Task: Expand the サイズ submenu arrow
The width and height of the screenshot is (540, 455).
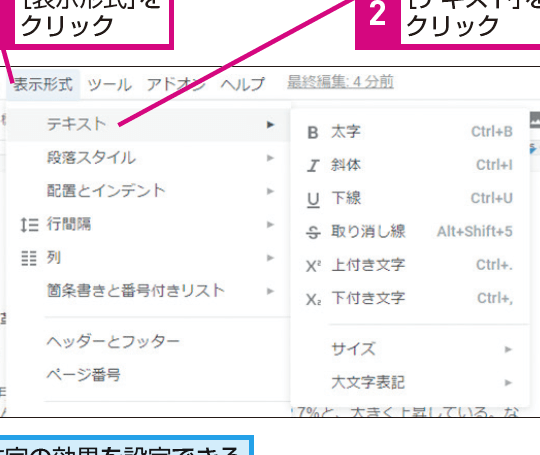Action: pyautogui.click(x=508, y=350)
